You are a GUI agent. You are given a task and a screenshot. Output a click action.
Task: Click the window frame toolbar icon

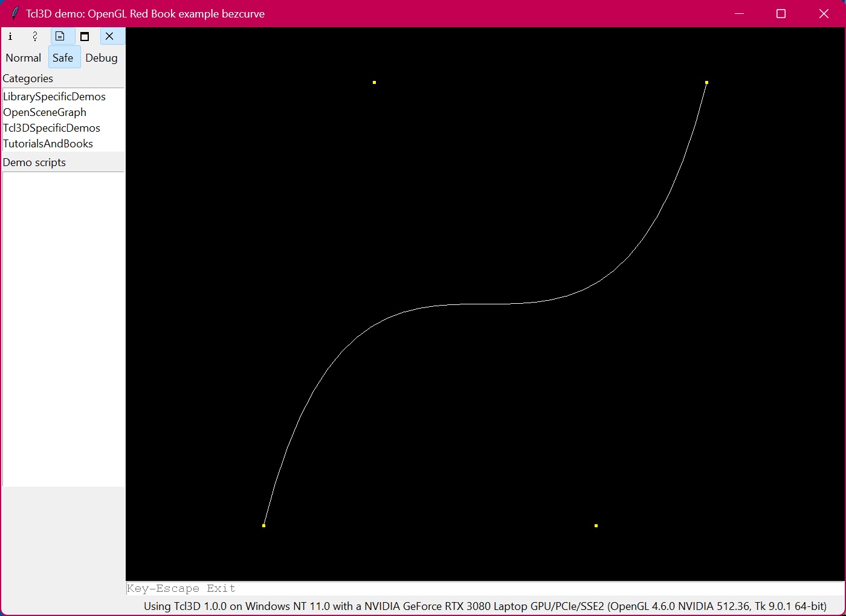tap(85, 36)
